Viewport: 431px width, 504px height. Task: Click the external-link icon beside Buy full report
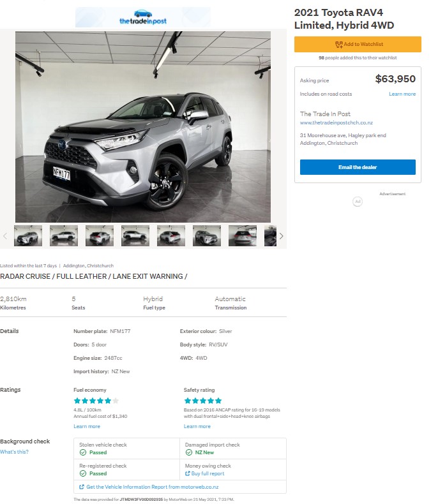click(x=187, y=473)
